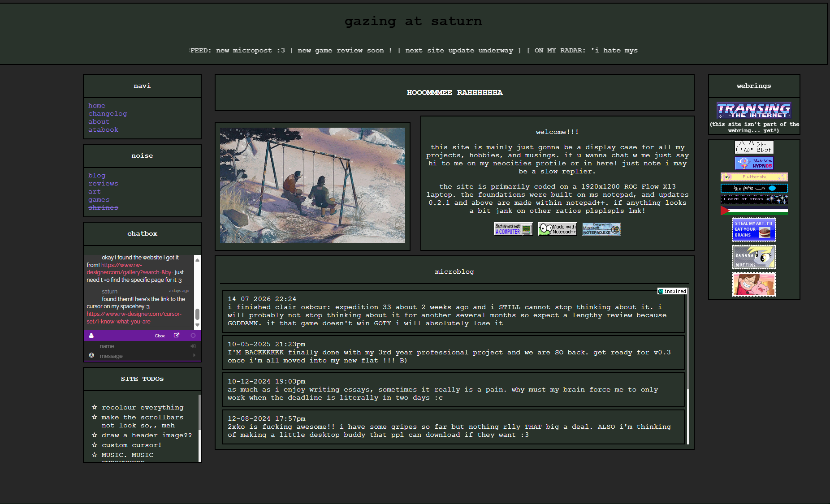Click the Palestine flag banner
This screenshot has width=830, height=504.
[x=754, y=211]
